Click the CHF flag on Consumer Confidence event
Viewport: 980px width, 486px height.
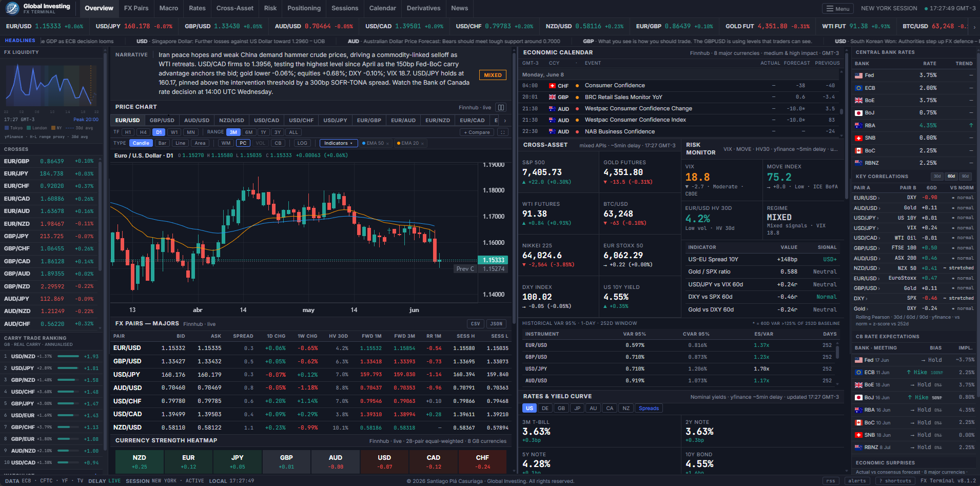(x=552, y=86)
